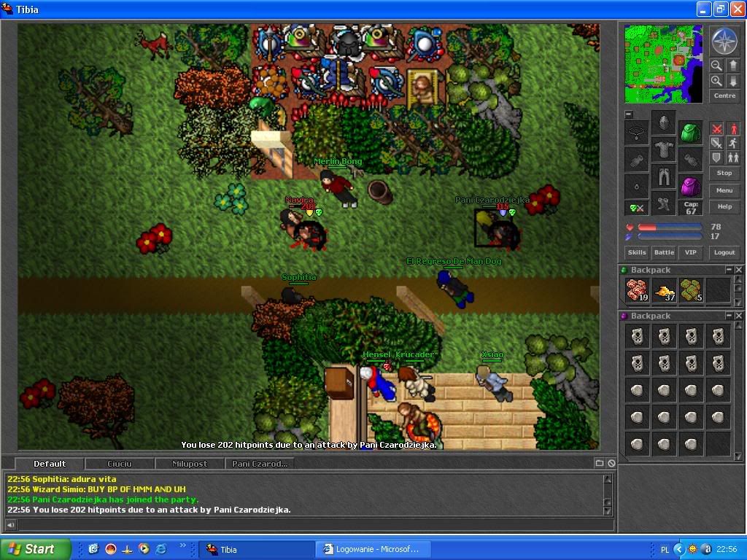
Task: Click the ignore list icon
Action: click(611, 463)
